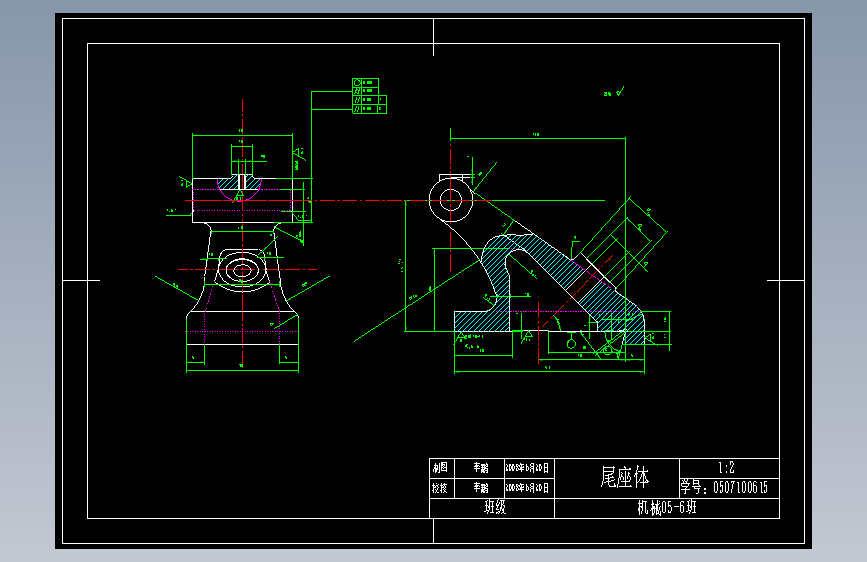Select the green geometric tolerance frame stack
867x562 pixels.
point(369,96)
